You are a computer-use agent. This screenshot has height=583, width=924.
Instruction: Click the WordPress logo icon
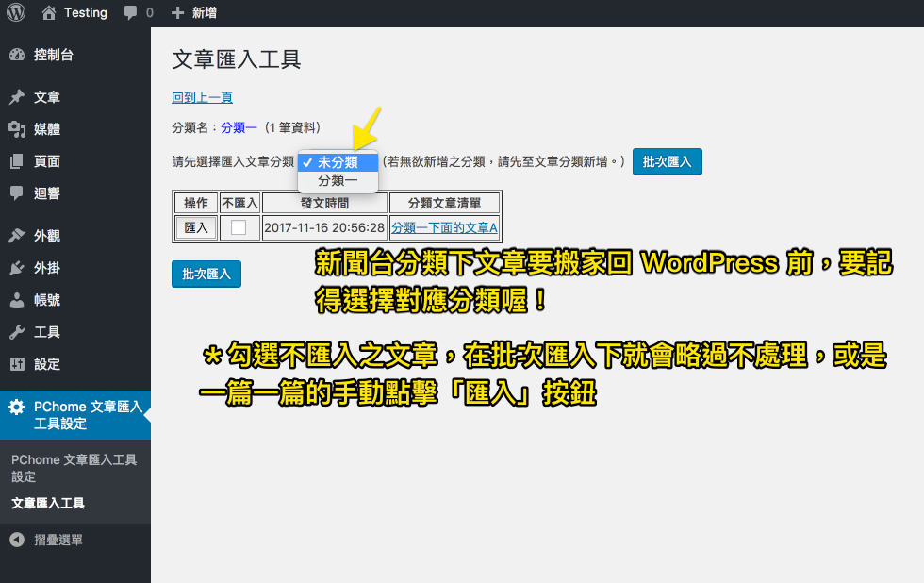point(16,12)
